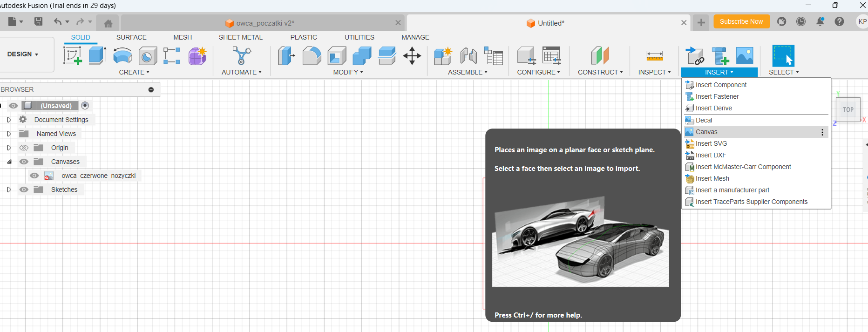The height and width of the screenshot is (332, 868).
Task: Open the ASSEMBLE dropdown menu
Action: point(468,72)
